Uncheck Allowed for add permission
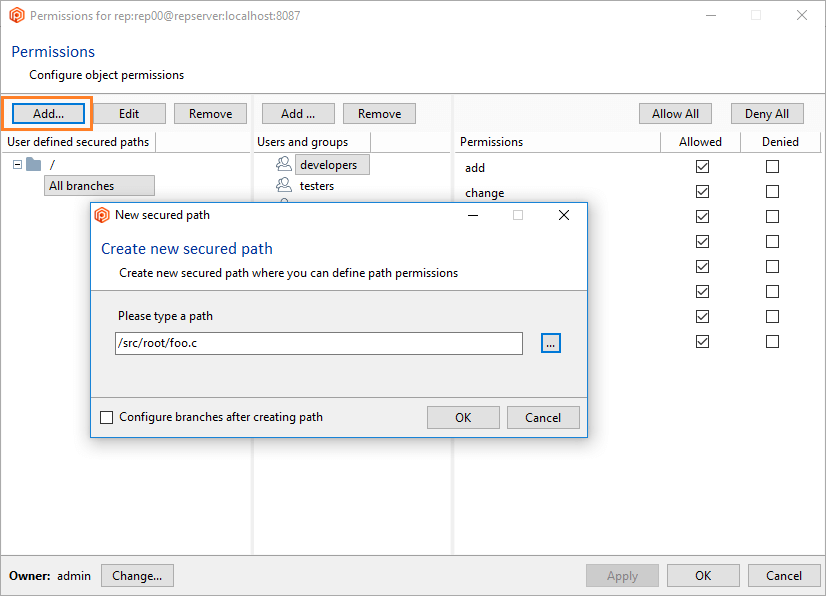The height and width of the screenshot is (596, 826). (x=702, y=167)
